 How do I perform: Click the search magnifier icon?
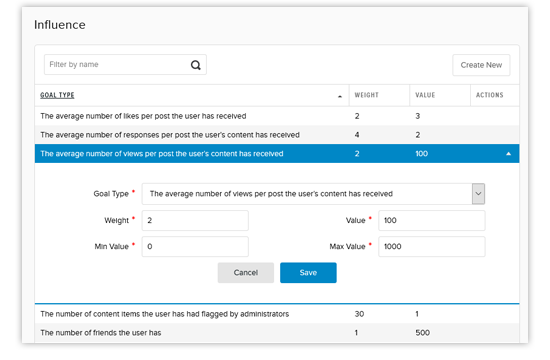(195, 65)
